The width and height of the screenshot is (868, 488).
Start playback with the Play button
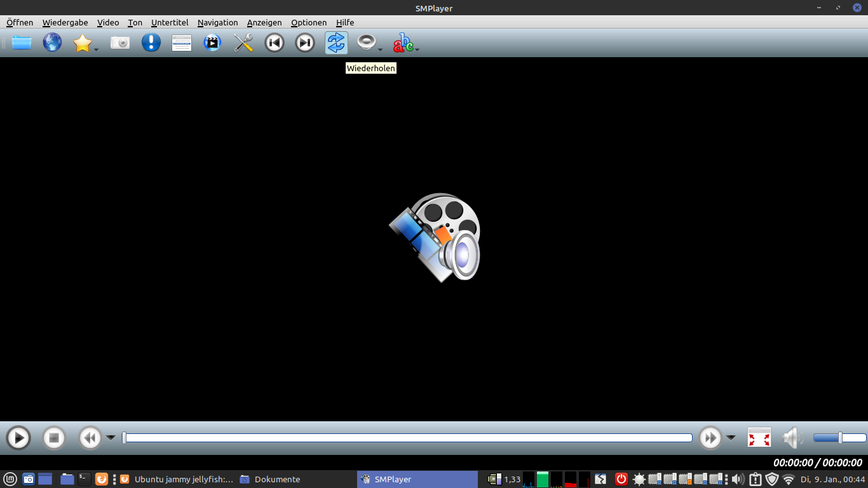18,438
